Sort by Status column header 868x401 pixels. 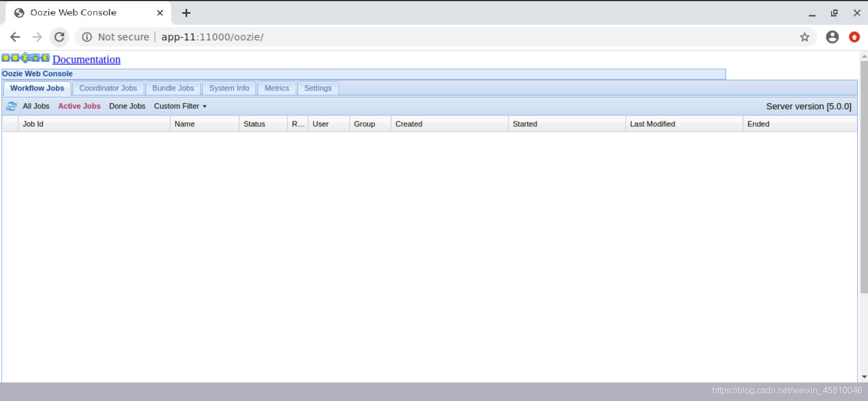263,124
